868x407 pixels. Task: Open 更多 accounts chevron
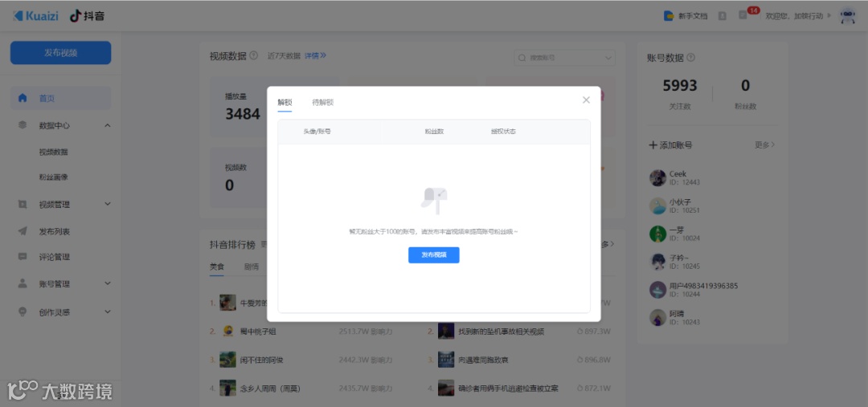773,144
